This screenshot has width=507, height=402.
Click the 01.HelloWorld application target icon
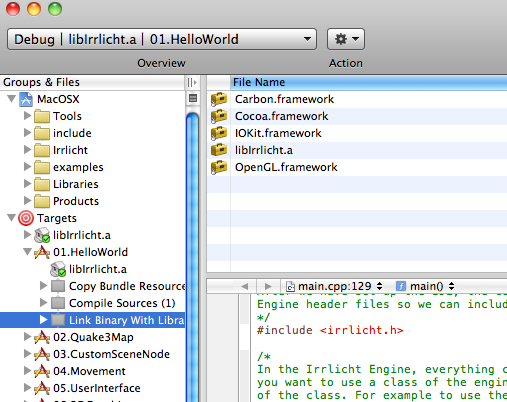[42, 252]
